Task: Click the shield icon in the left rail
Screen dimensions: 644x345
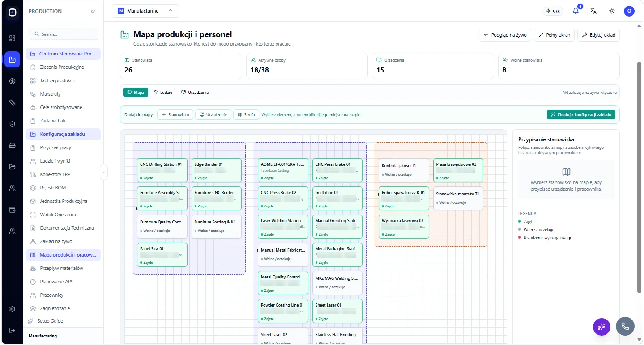Action: click(12, 124)
